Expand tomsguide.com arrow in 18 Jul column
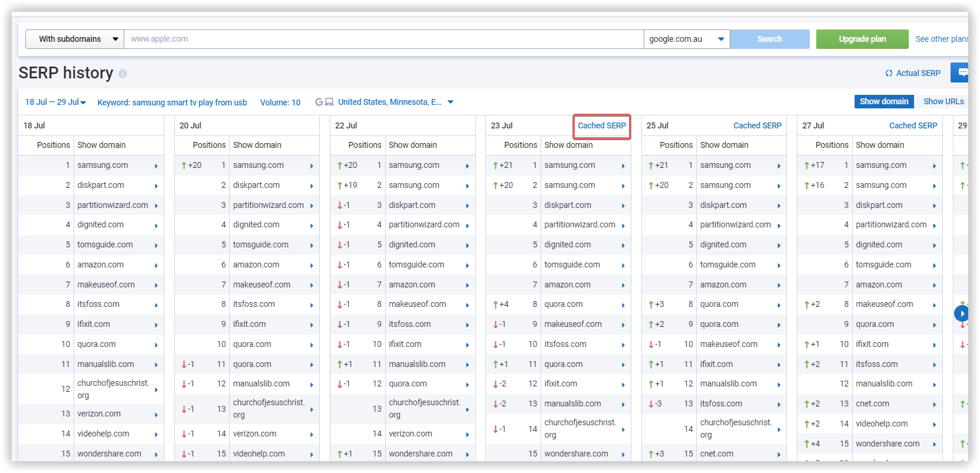Screen dimensions: 980x473 (156, 246)
